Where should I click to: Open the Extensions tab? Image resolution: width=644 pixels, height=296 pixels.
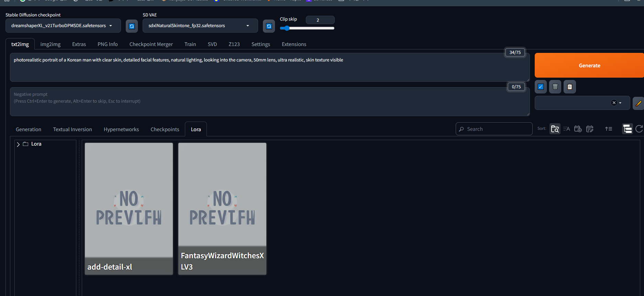(294, 44)
